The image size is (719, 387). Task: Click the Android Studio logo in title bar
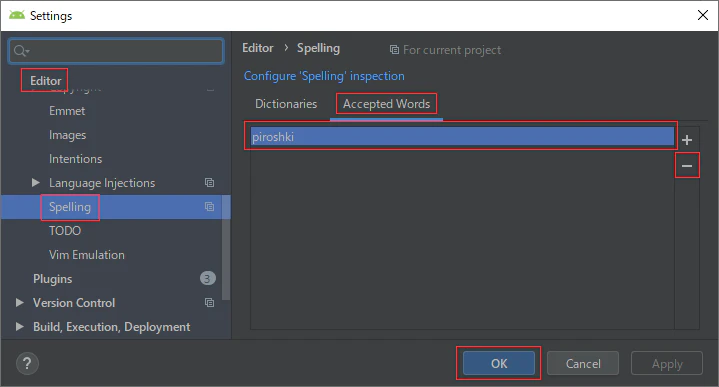click(17, 15)
